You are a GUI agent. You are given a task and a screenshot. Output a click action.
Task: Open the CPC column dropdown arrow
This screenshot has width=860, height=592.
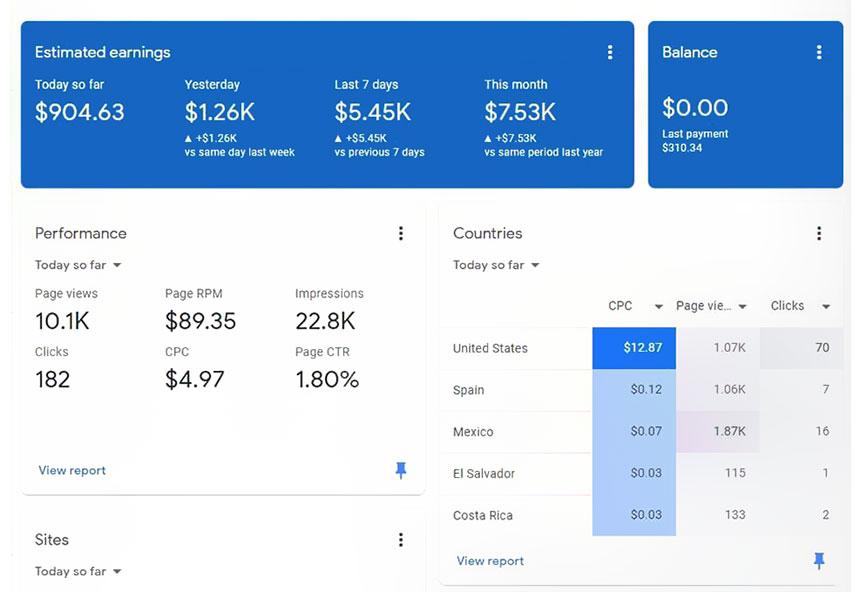pyautogui.click(x=659, y=307)
